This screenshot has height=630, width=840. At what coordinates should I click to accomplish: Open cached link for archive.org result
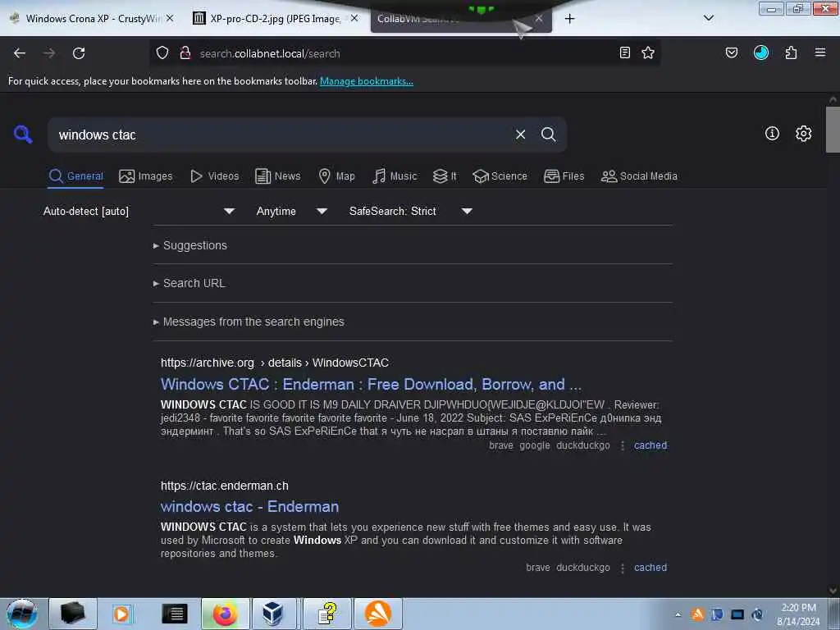(x=651, y=445)
